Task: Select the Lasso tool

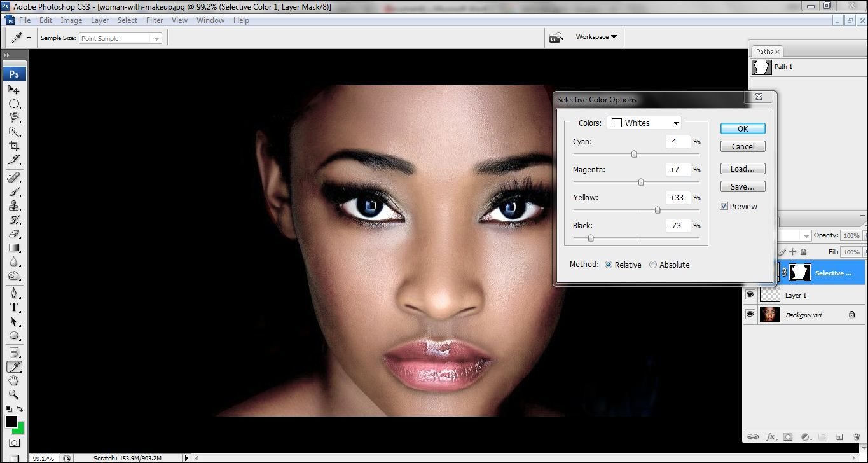Action: tap(14, 118)
